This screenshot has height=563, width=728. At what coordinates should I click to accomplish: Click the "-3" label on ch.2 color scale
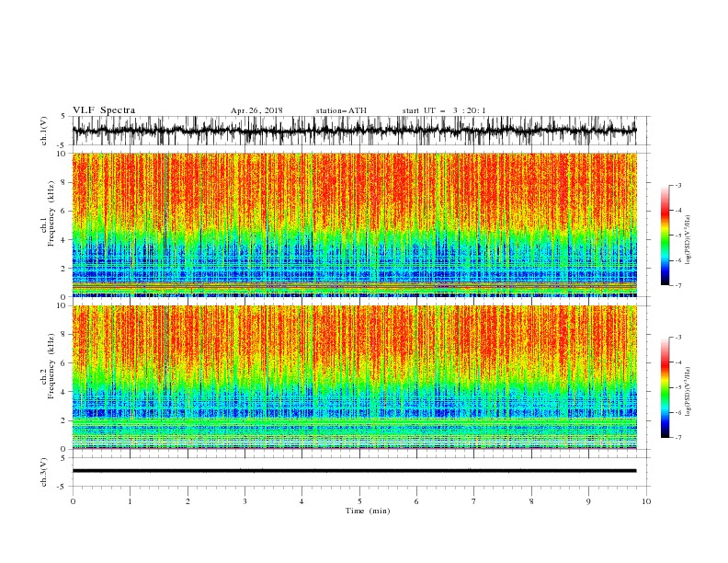(677, 338)
